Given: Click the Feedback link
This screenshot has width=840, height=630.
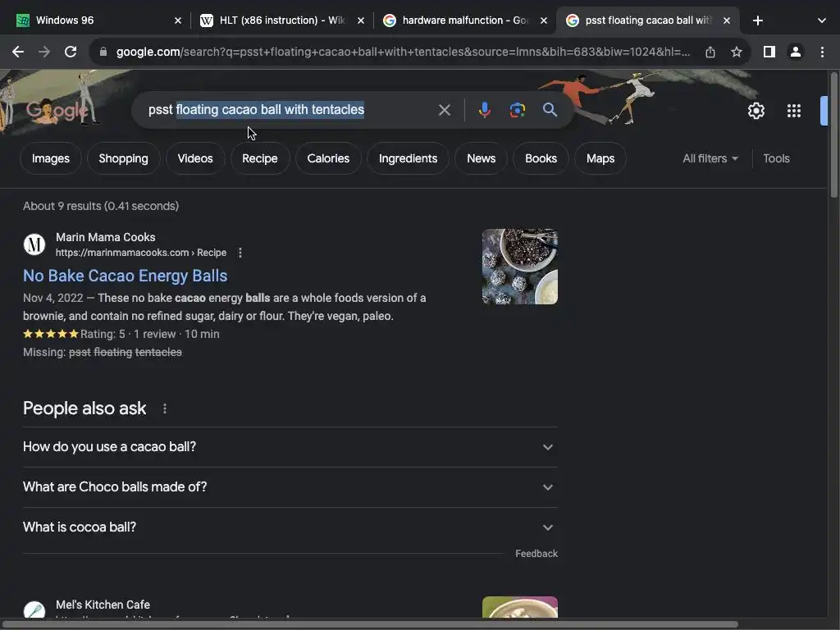Looking at the screenshot, I should tap(536, 554).
